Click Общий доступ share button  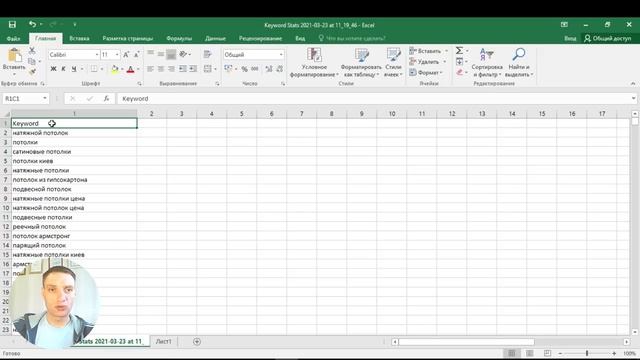[608, 38]
